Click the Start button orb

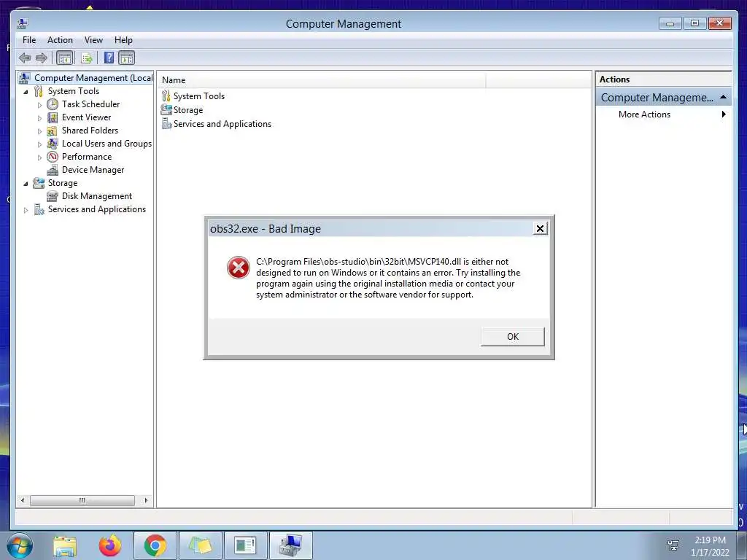(x=20, y=545)
